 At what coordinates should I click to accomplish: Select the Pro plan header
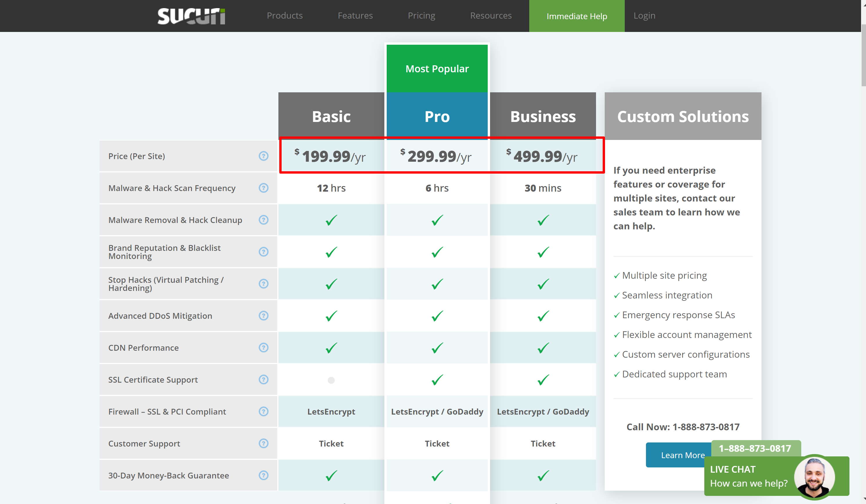[437, 116]
